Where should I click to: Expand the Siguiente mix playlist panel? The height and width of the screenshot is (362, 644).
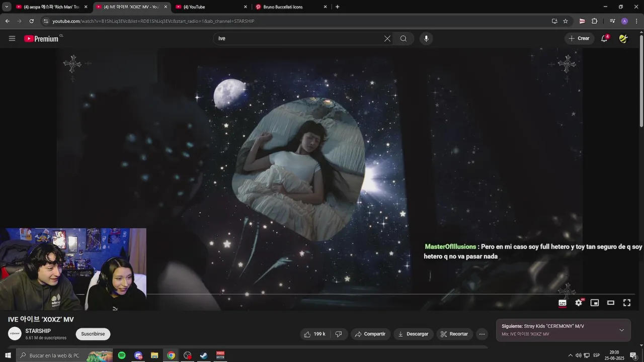pos(621,330)
